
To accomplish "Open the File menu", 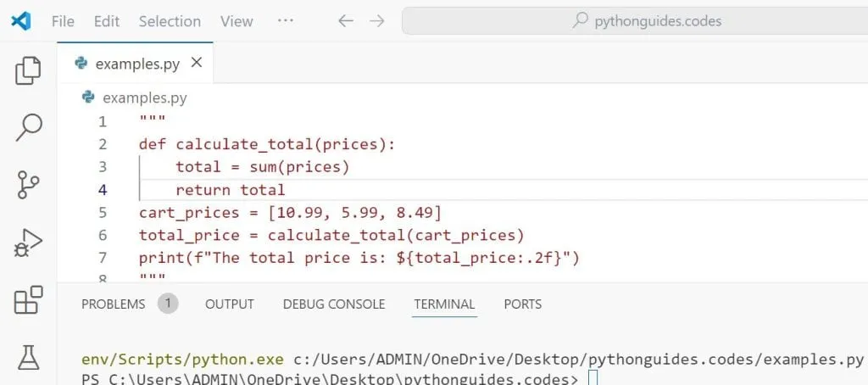I will [x=63, y=21].
